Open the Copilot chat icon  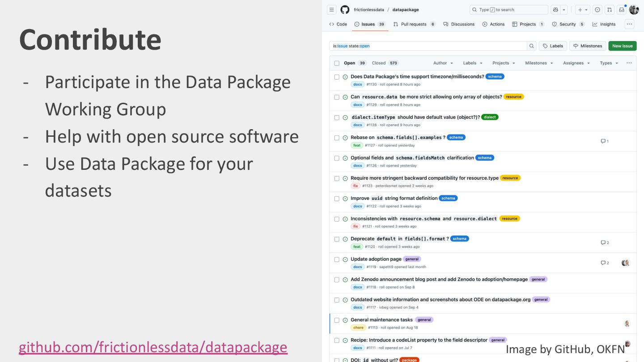pyautogui.click(x=555, y=9)
